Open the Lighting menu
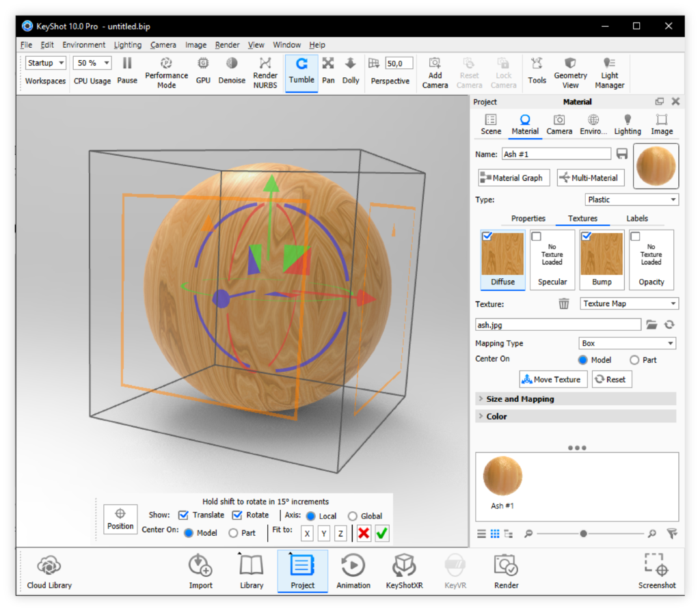 (128, 45)
